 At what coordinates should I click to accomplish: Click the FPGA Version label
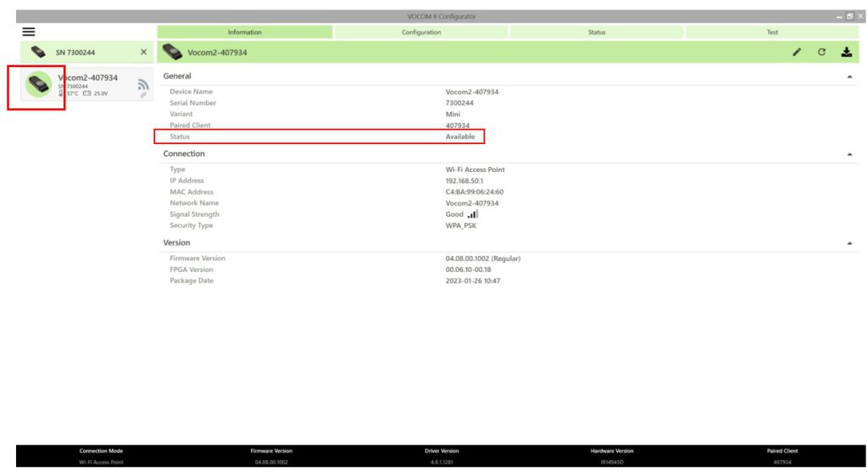[191, 269]
